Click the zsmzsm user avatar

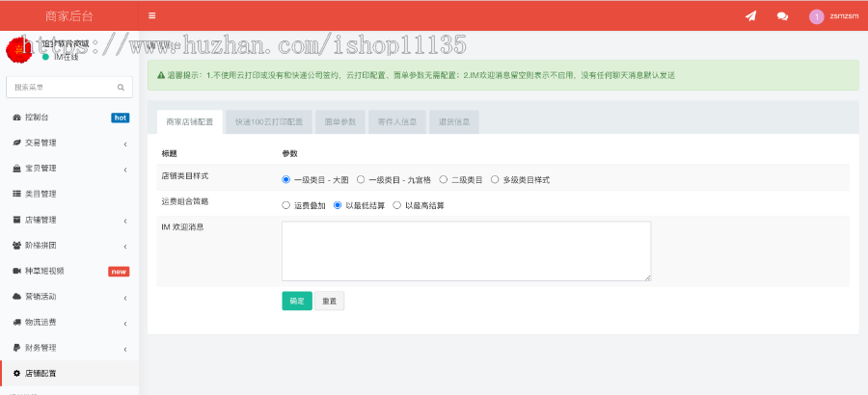[817, 16]
